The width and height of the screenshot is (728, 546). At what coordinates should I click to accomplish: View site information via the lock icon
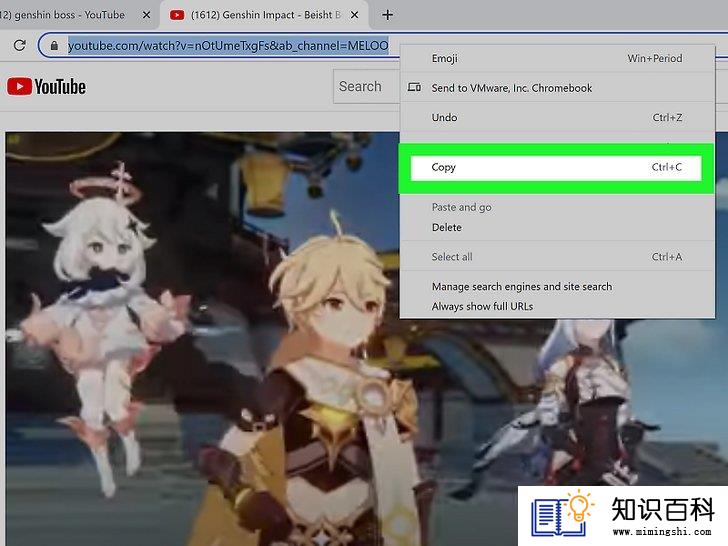click(x=54, y=46)
